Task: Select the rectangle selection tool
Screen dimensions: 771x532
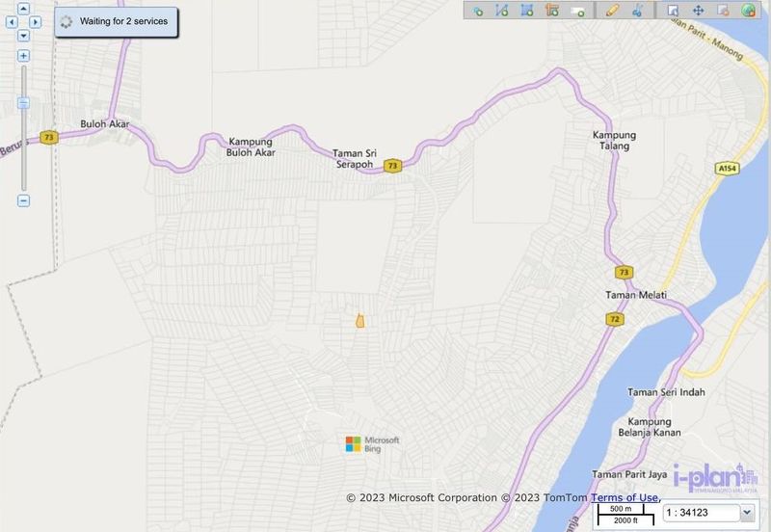Action: (673, 11)
